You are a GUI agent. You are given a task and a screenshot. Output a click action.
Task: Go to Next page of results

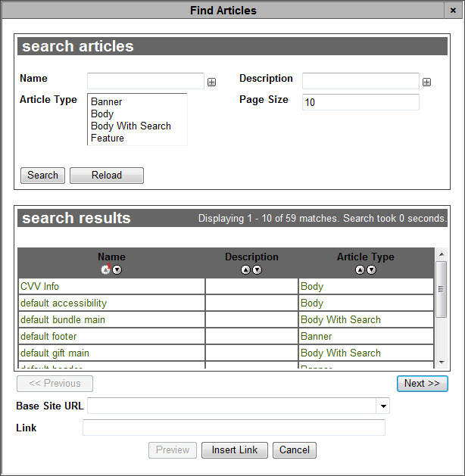pyautogui.click(x=422, y=384)
